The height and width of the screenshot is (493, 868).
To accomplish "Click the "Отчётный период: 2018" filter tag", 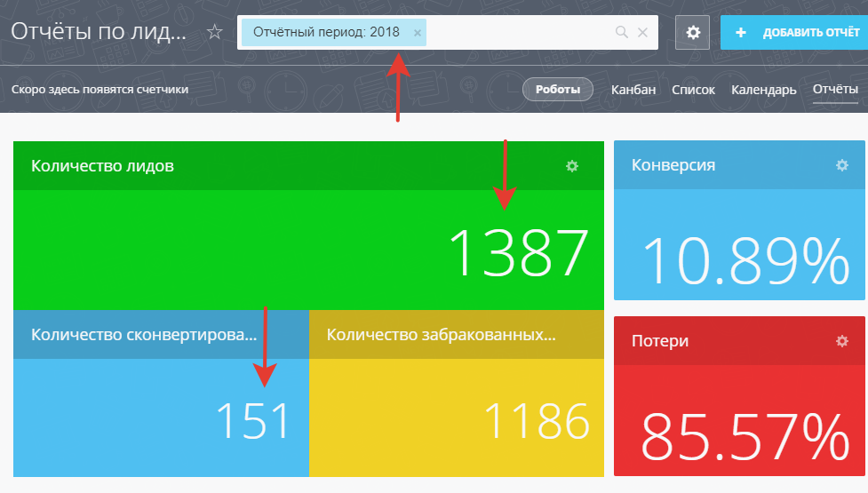I will click(326, 33).
